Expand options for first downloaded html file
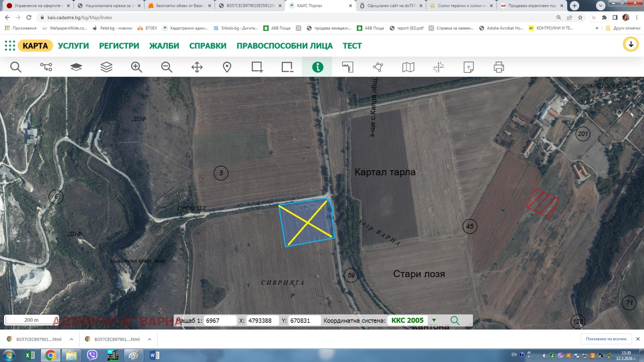 click(71, 339)
